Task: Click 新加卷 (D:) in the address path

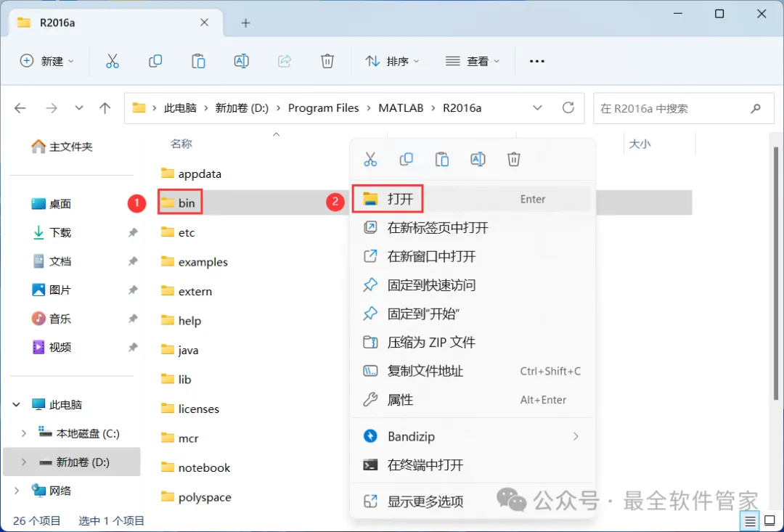Action: tap(242, 108)
